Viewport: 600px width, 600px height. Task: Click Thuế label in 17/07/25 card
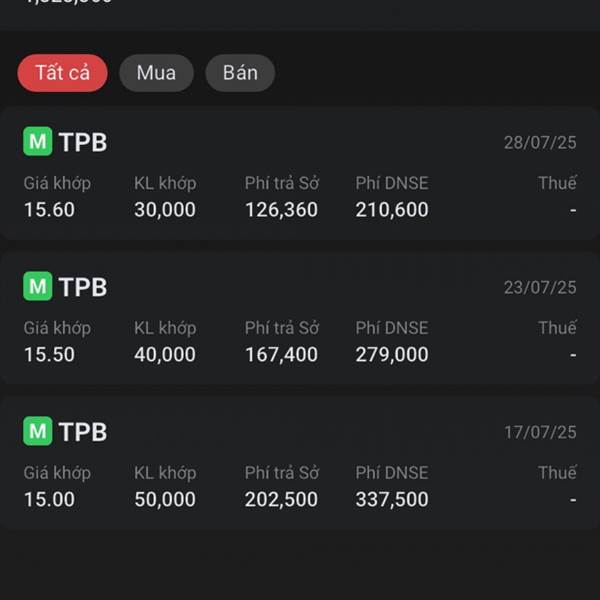point(557,473)
